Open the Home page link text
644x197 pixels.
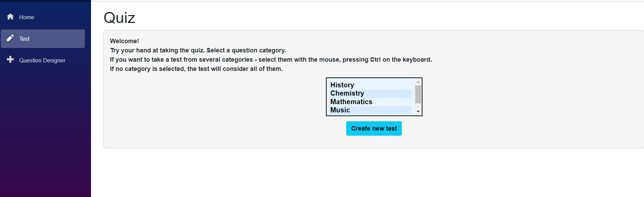point(26,17)
